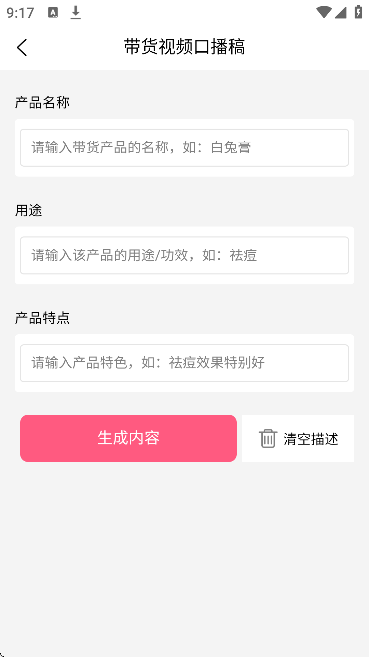
Task: Go back using the header arrow
Action: click(x=22, y=47)
